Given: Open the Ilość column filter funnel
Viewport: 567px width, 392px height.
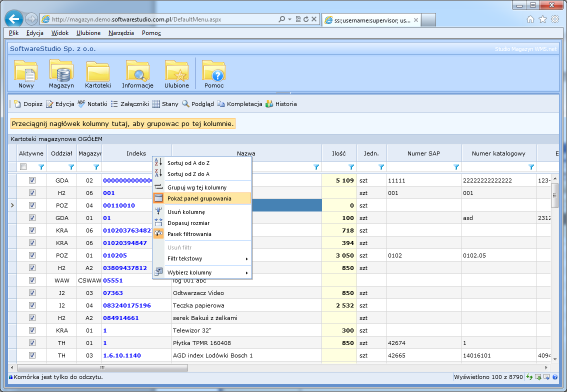Looking at the screenshot, I should (351, 166).
